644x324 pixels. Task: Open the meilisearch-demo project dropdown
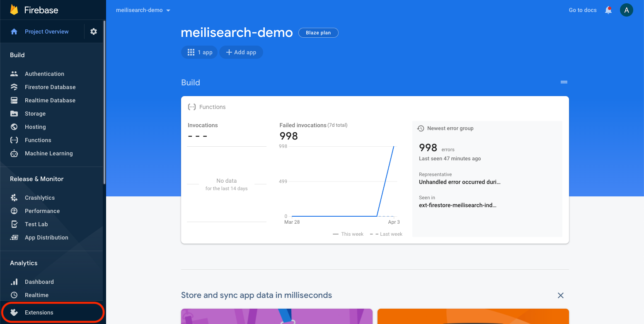click(x=143, y=10)
